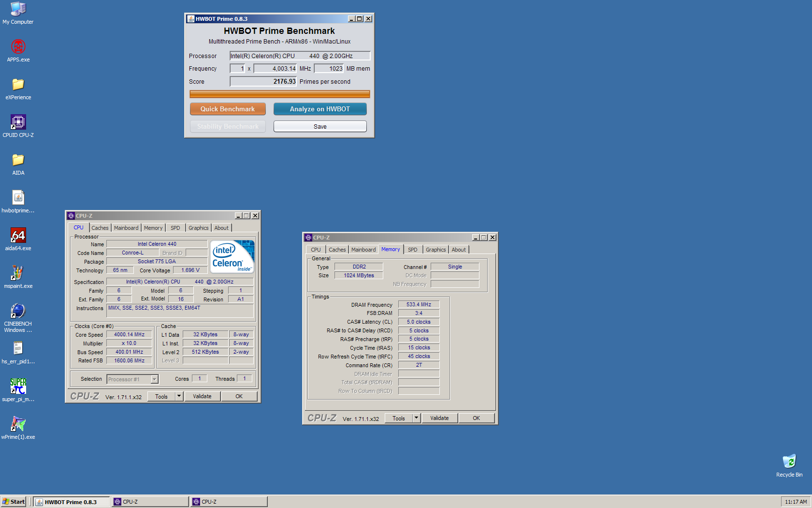The width and height of the screenshot is (812, 508).
Task: Click the 4,003.14 MHz frequency field
Action: click(x=275, y=68)
